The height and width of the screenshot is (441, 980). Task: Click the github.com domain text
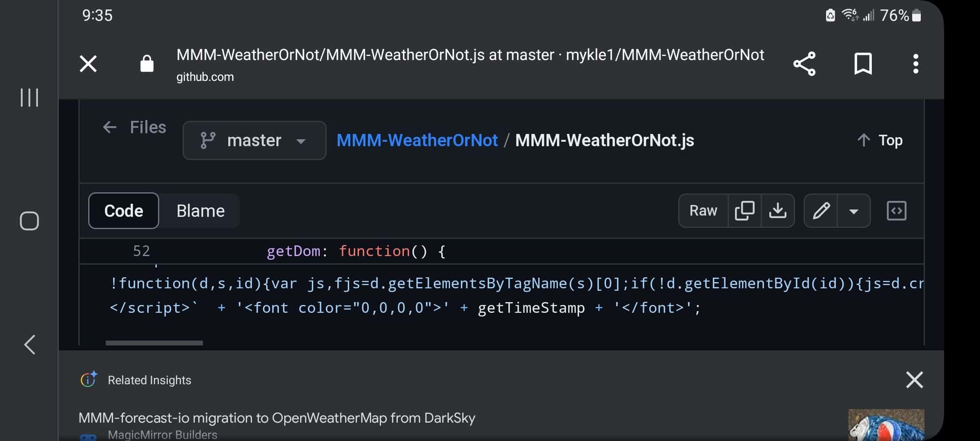[x=205, y=77]
